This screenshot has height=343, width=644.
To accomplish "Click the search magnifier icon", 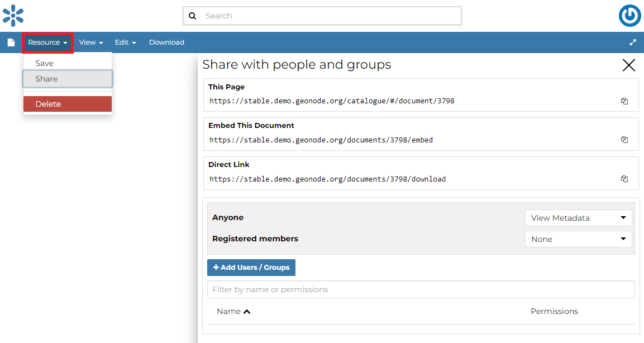I will 193,16.
